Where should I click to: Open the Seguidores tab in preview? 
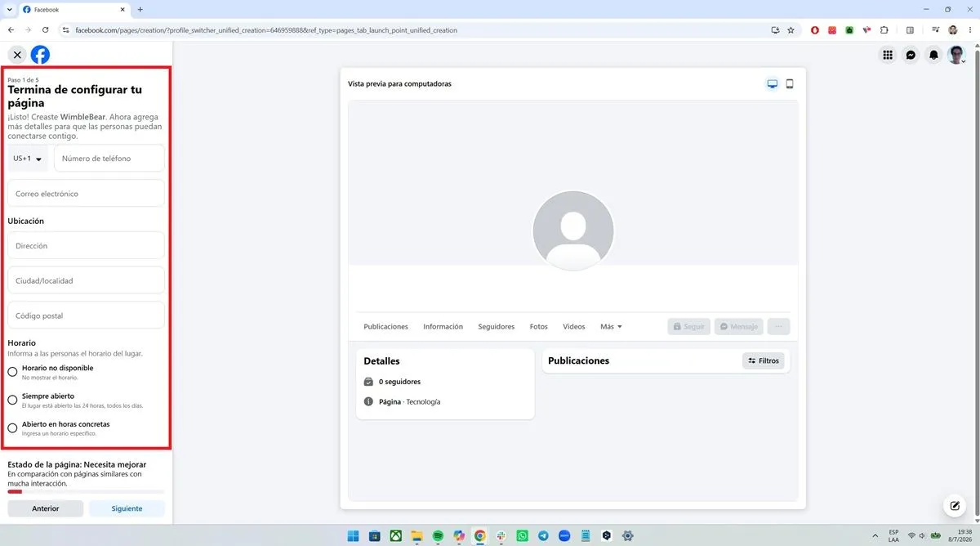point(497,326)
